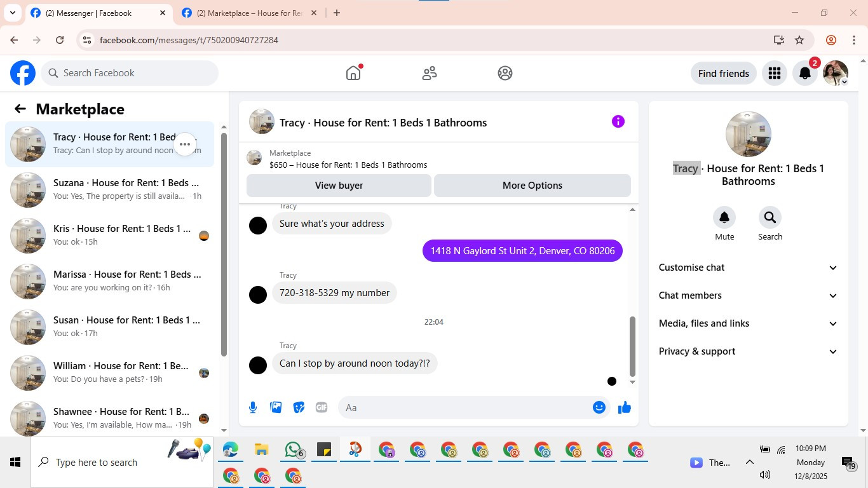Close the Marketplace browser tab

(313, 13)
